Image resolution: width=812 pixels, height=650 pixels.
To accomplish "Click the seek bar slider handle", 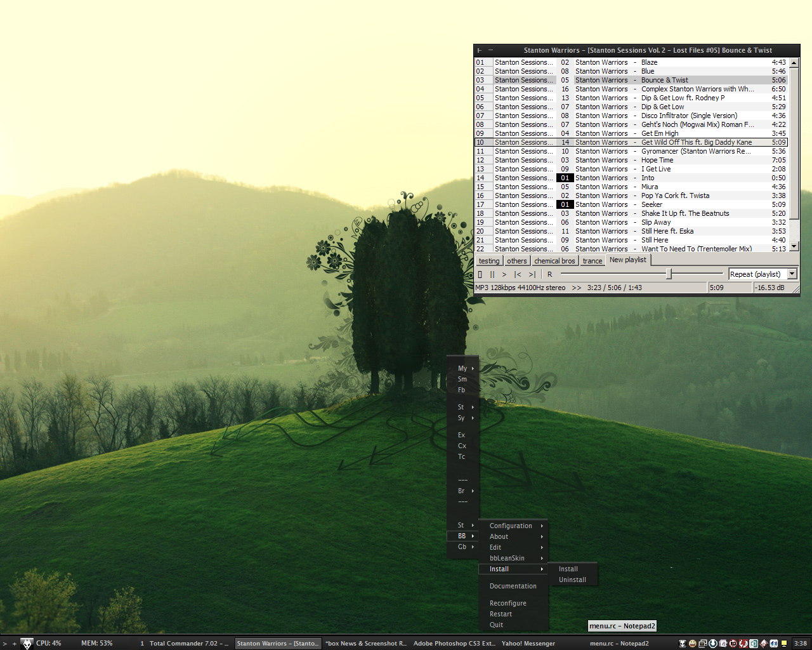I will click(x=669, y=274).
